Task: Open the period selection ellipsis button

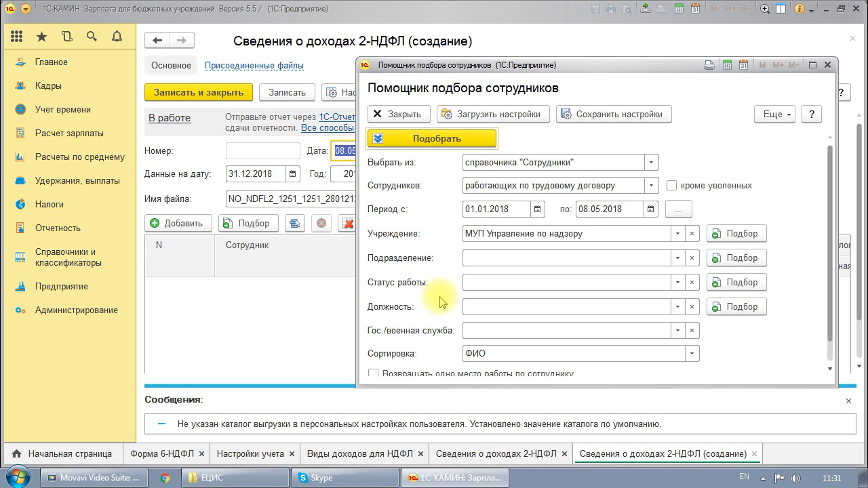Action: click(678, 209)
